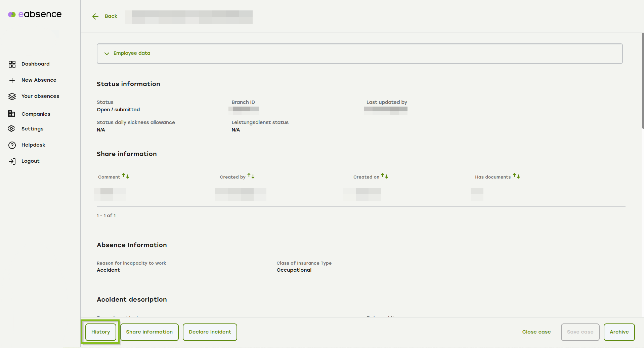Sort table by Created on column
This screenshot has height=348, width=644.
coord(385,176)
